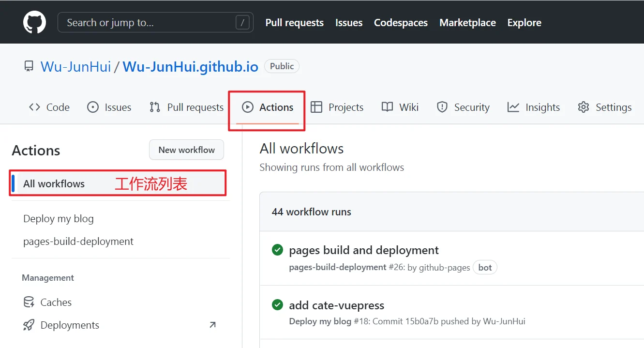The image size is (644, 348).
Task: Click the All workflows page heading
Action: (301, 148)
